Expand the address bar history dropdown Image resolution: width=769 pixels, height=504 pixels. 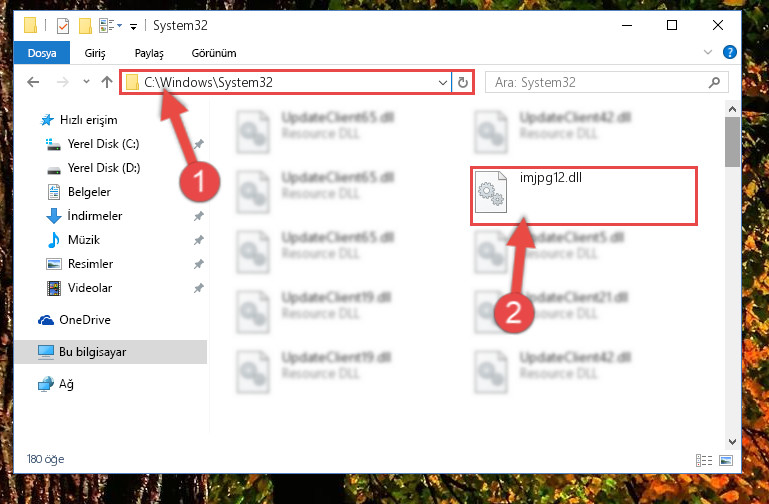click(442, 82)
